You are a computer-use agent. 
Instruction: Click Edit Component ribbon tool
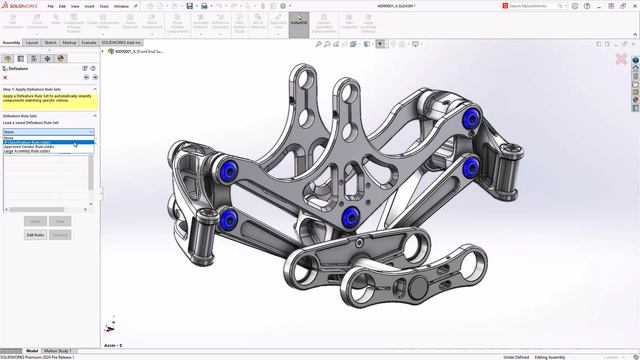(13, 22)
